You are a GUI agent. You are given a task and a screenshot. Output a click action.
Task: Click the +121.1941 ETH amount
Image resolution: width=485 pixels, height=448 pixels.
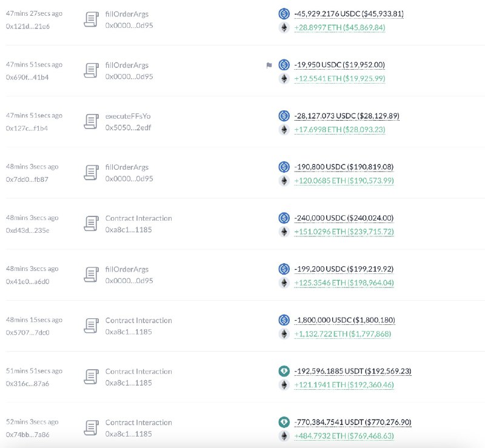click(344, 385)
